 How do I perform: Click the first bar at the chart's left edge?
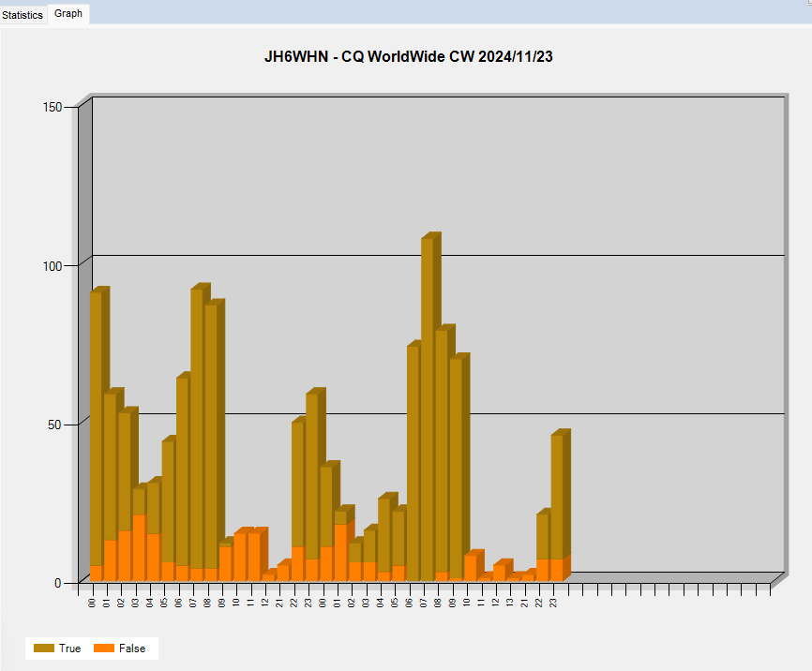[x=96, y=422]
